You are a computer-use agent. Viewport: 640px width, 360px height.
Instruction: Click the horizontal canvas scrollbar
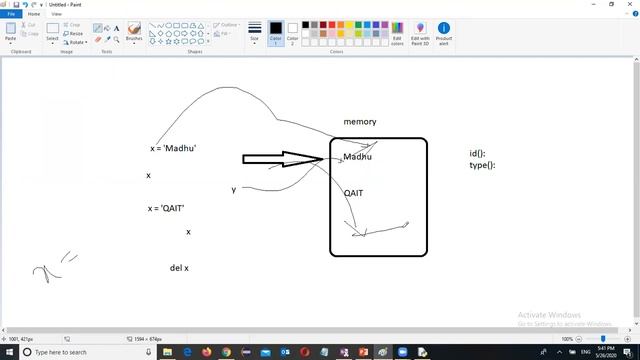pos(312,330)
